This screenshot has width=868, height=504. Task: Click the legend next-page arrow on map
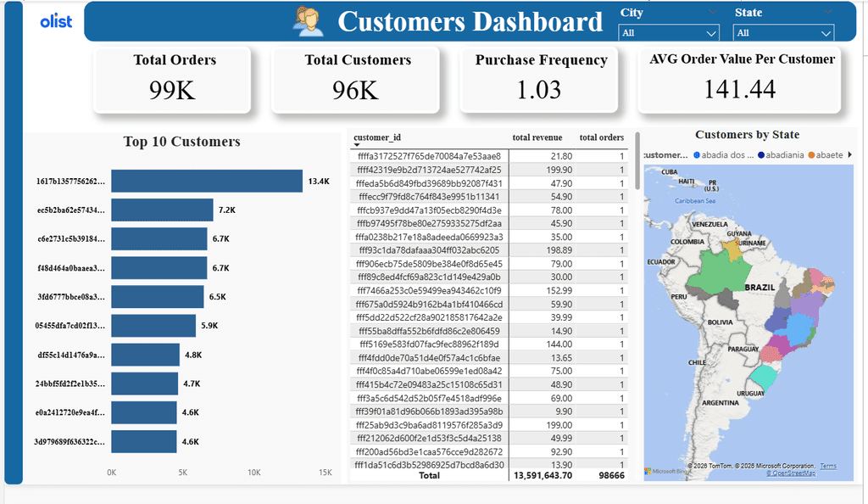[849, 155]
